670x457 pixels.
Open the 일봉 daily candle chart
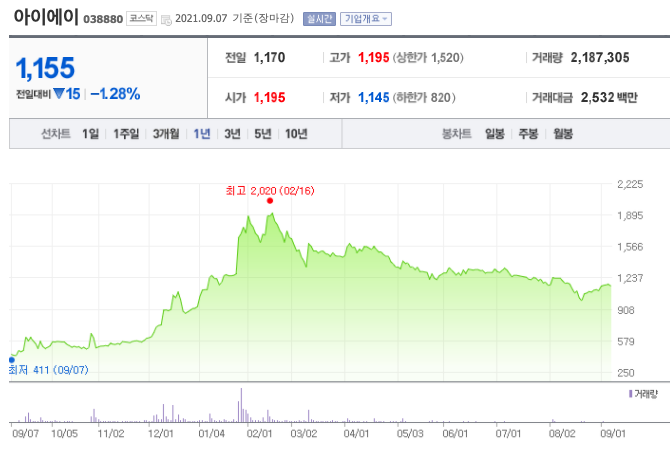pos(495,134)
